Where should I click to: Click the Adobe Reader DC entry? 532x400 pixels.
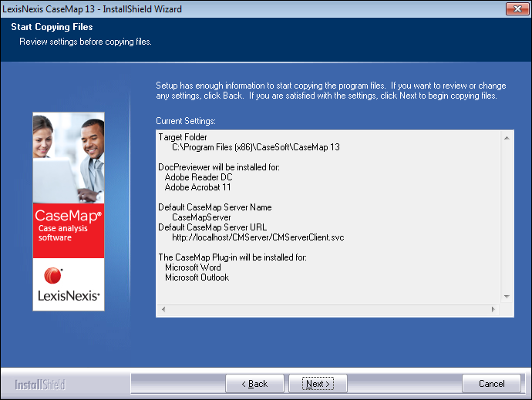tap(193, 176)
